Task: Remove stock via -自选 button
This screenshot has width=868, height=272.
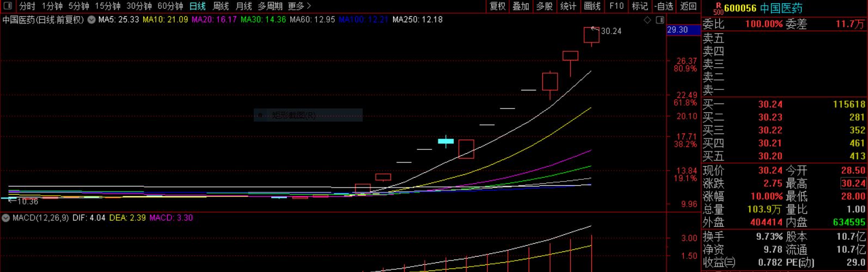Action: point(664,6)
